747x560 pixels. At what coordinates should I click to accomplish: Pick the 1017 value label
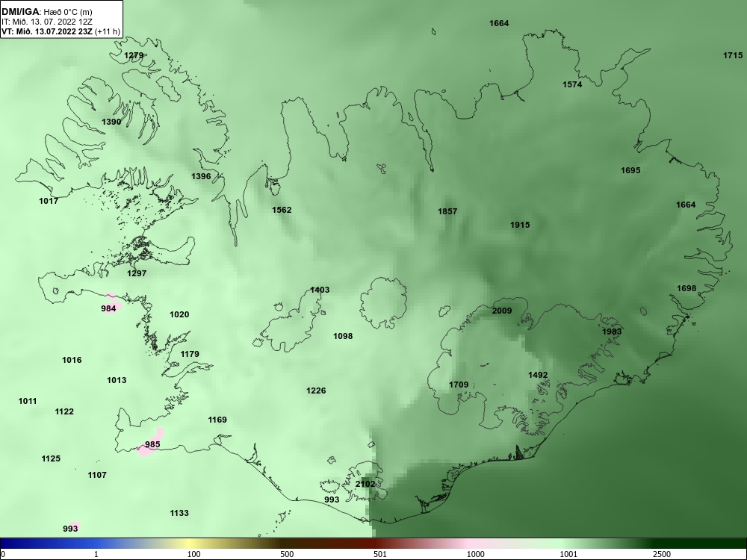49,201
